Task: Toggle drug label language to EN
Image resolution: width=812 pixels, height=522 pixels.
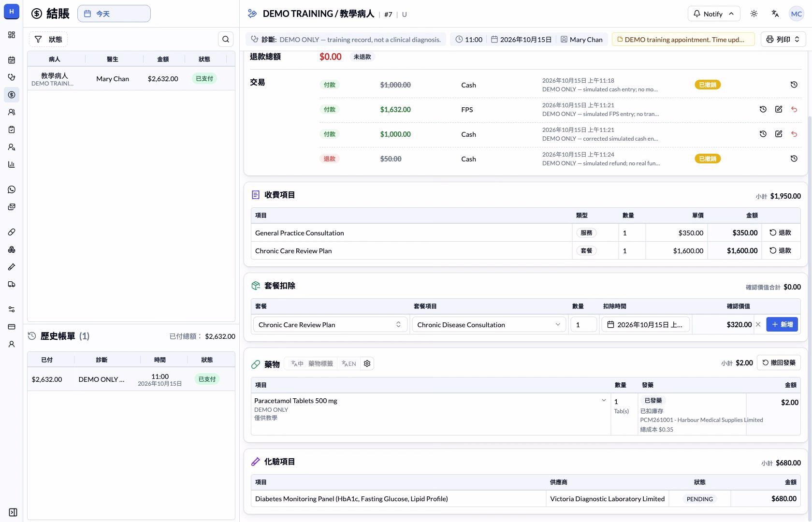Action: [x=349, y=363]
